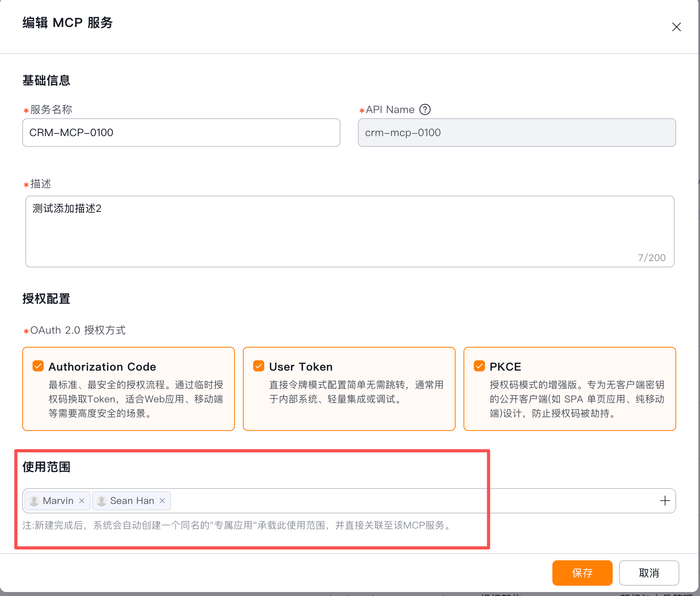This screenshot has height=596, width=700.
Task: Click the 基础信息 section heading
Action: (x=46, y=80)
